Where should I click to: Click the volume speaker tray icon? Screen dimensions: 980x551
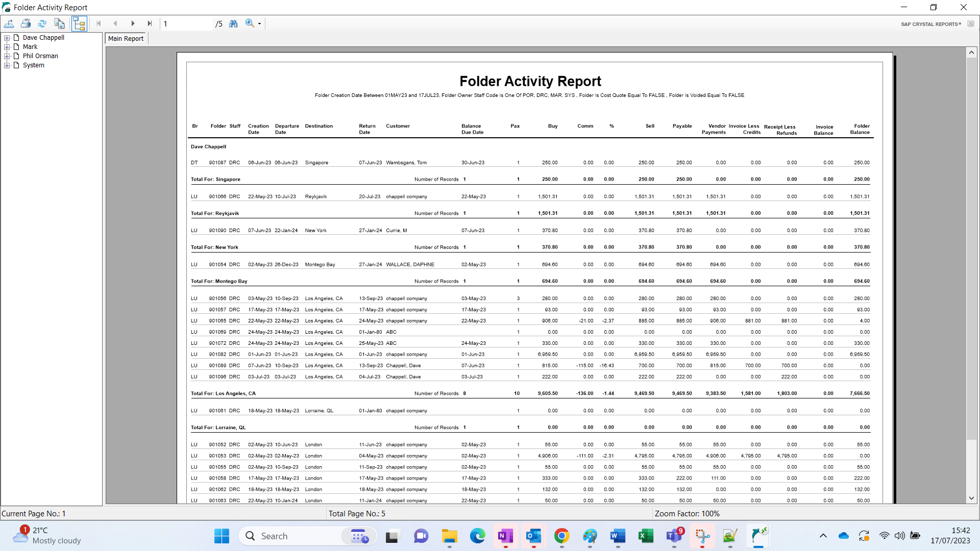pos(899,536)
